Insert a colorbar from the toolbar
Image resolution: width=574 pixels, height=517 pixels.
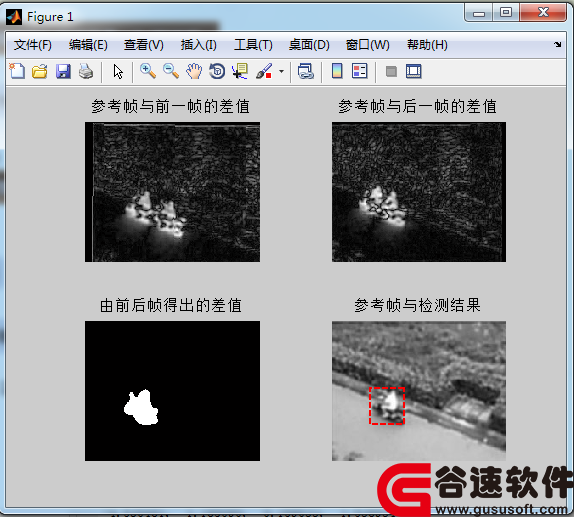pyautogui.click(x=337, y=71)
